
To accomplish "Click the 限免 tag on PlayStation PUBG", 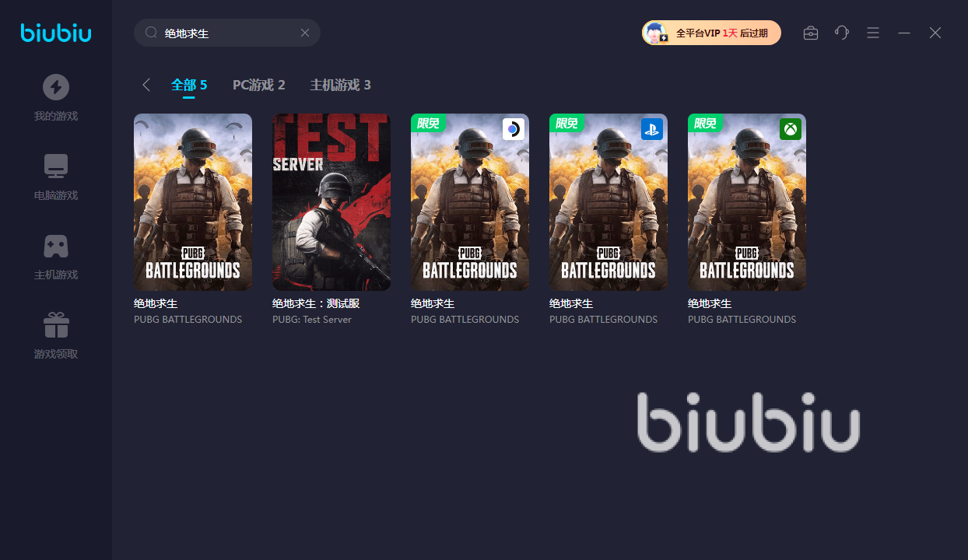I will pos(566,123).
